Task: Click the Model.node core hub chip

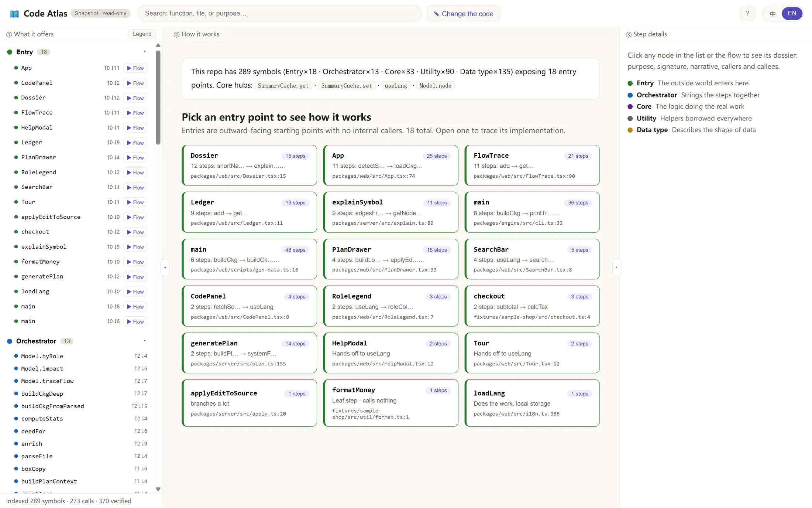Action: click(x=435, y=86)
